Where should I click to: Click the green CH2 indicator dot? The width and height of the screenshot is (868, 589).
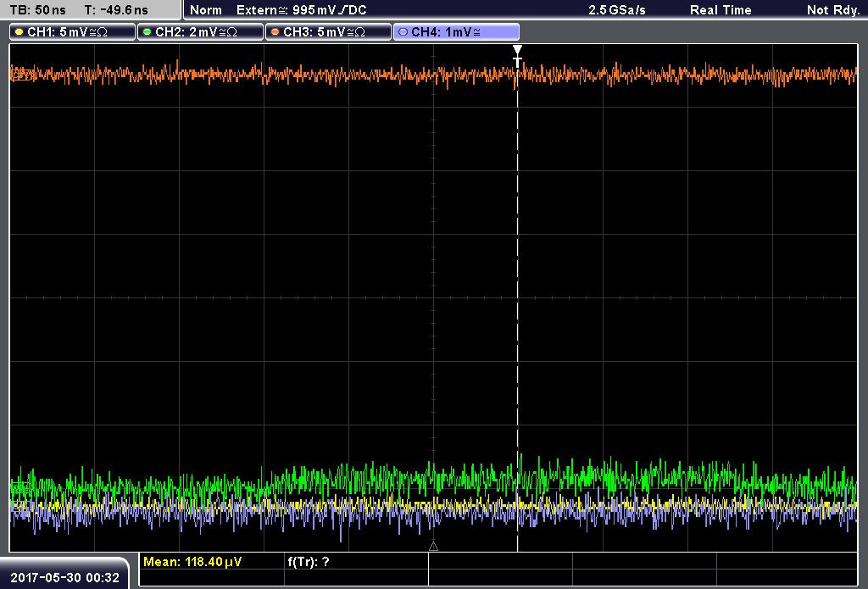click(x=147, y=32)
